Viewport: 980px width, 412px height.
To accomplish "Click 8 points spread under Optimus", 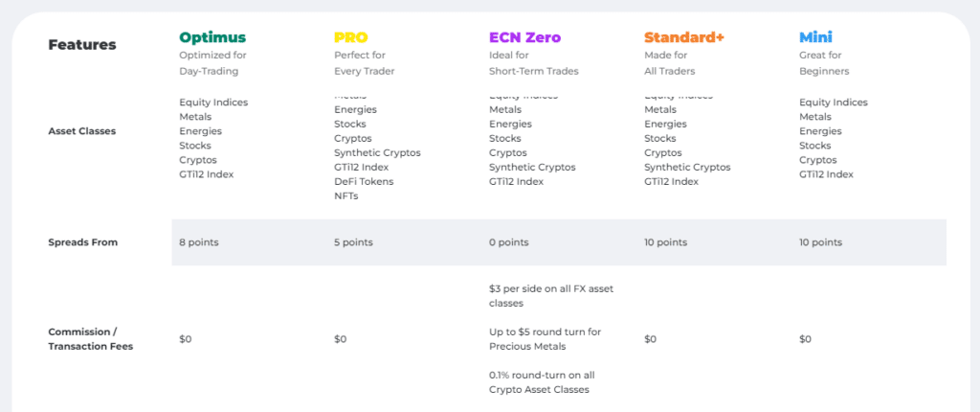I will click(199, 242).
